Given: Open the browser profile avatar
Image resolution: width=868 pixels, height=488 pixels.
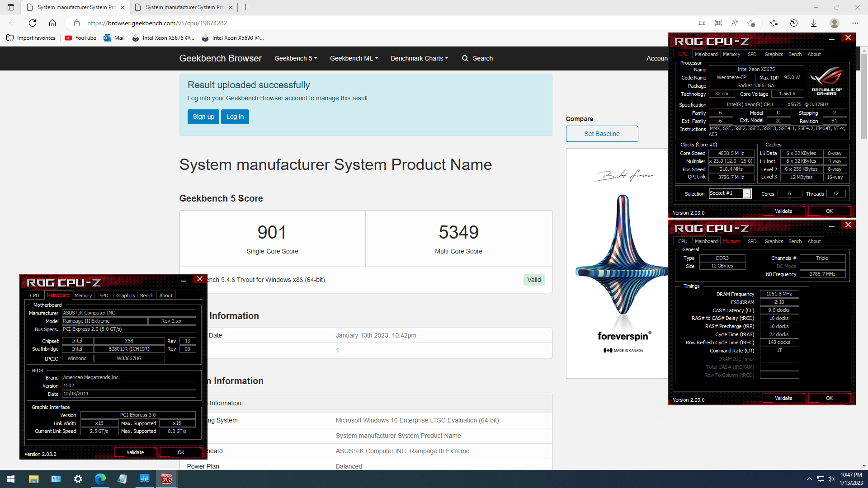Looking at the screenshot, I should [x=835, y=23].
